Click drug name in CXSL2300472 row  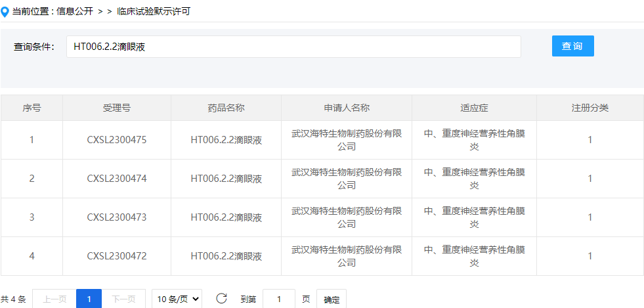(226, 256)
